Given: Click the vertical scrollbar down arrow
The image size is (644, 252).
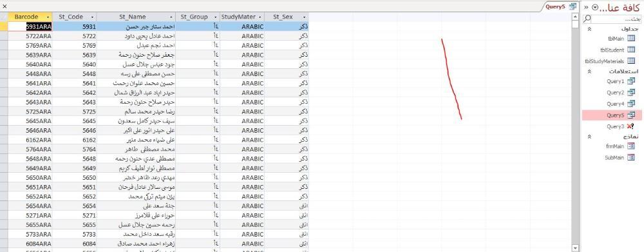Looking at the screenshot, I should [575, 248].
